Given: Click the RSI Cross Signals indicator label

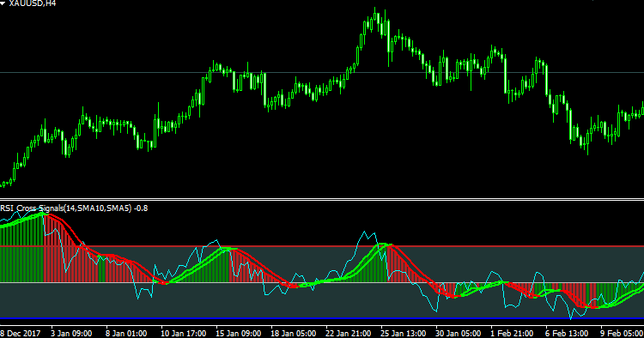Looking at the screenshot, I should pyautogui.click(x=74, y=208).
